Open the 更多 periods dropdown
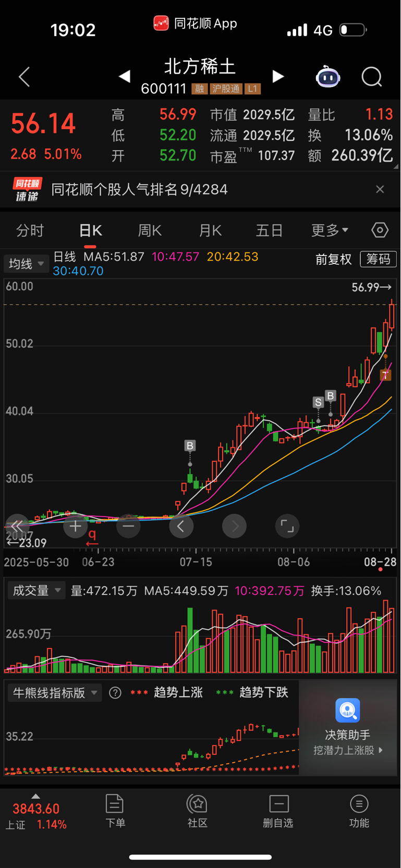 330,230
